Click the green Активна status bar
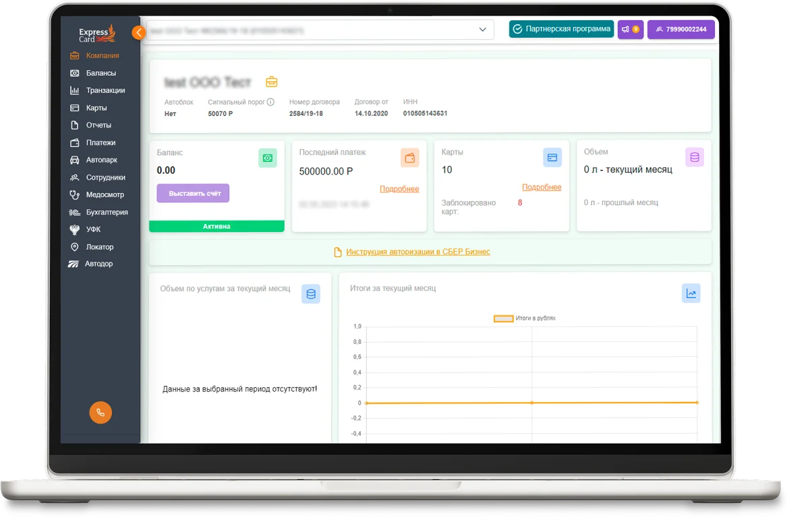The image size is (812, 518). pyautogui.click(x=216, y=227)
